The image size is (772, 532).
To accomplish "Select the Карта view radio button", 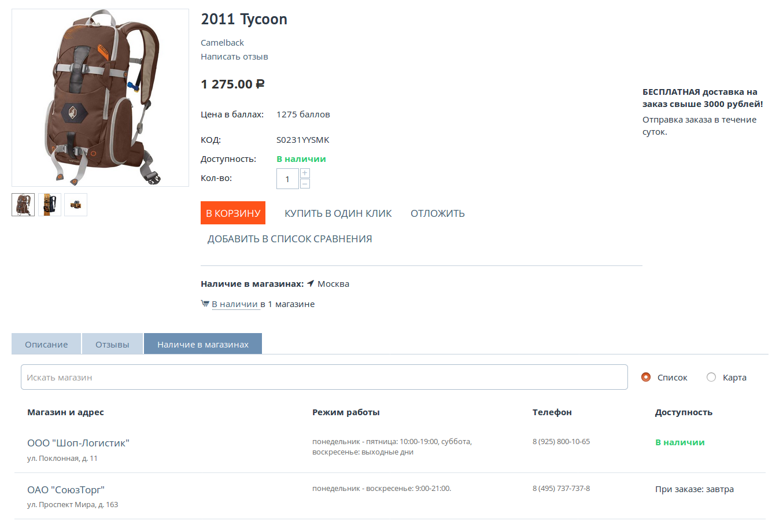I will click(711, 377).
